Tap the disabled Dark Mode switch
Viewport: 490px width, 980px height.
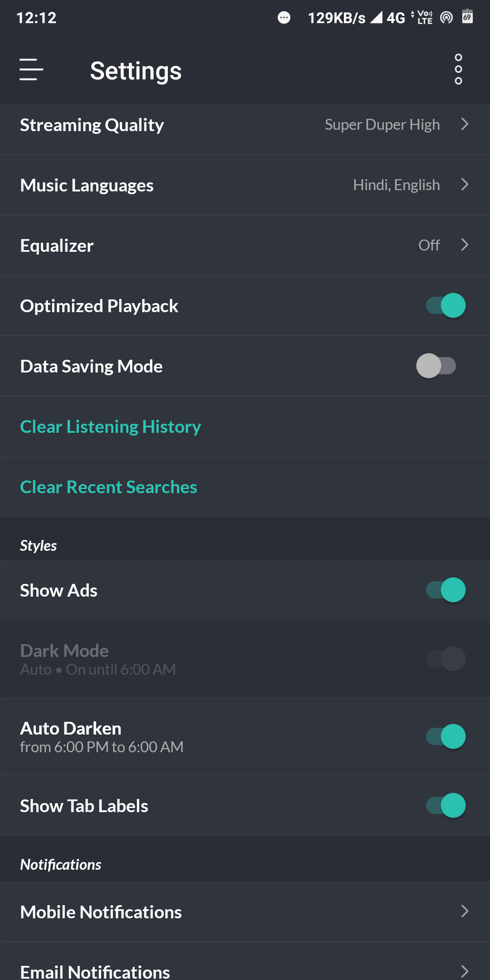click(x=446, y=659)
